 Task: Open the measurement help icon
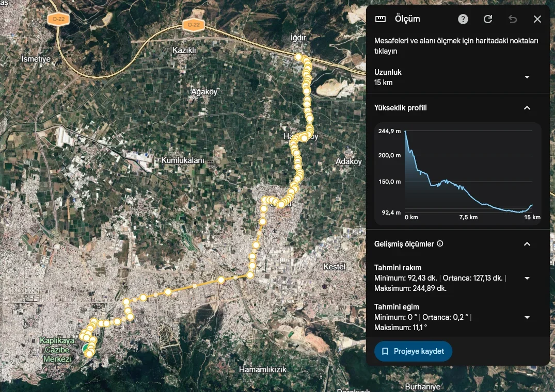click(463, 19)
